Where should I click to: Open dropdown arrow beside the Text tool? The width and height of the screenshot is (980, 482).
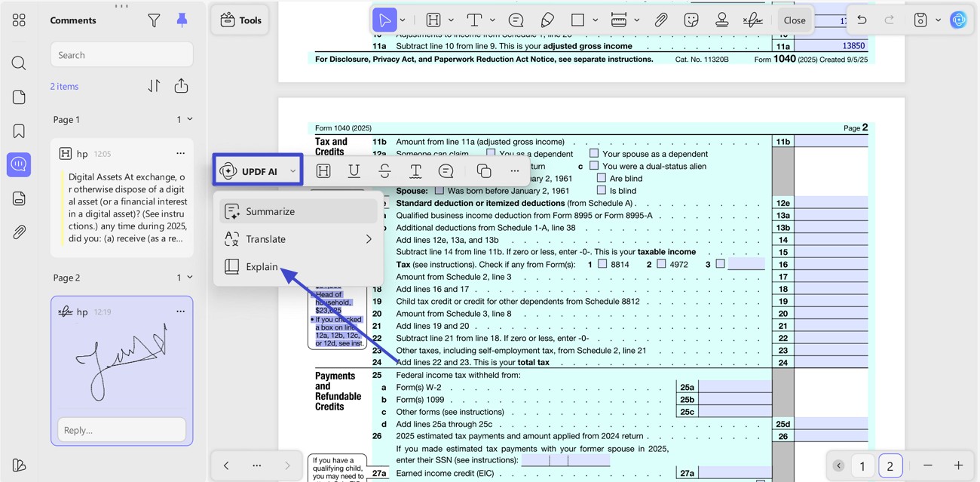tap(492, 20)
